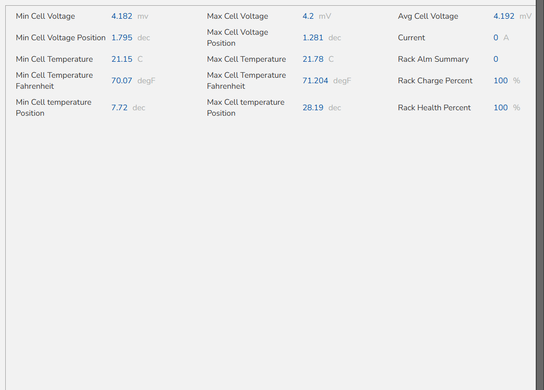Select the Avg Cell Voltage value 4.192
Image resolution: width=544 pixels, height=390 pixels.
[x=504, y=16]
